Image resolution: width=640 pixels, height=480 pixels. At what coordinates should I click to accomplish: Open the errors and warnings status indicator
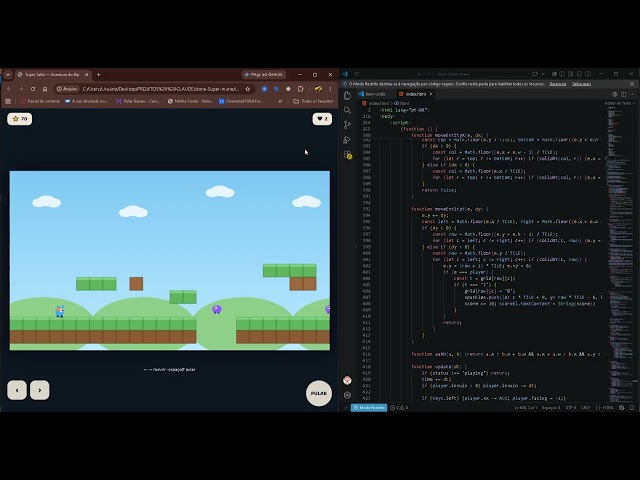click(399, 407)
